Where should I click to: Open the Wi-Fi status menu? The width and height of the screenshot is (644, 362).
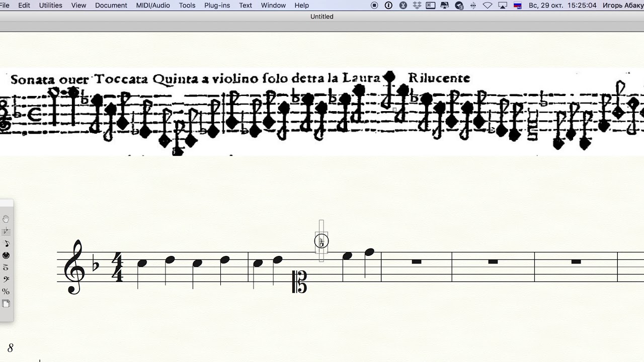[488, 6]
